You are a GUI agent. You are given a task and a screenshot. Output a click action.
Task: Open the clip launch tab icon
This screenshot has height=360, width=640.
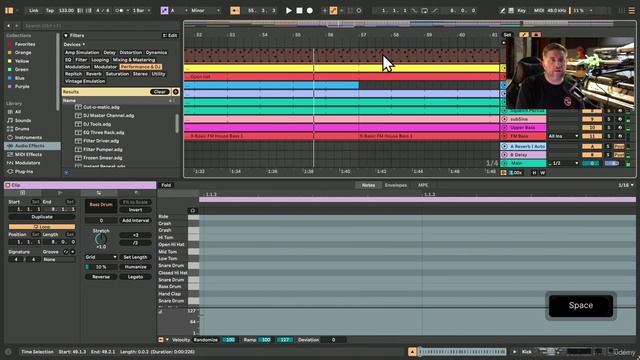pos(60,193)
